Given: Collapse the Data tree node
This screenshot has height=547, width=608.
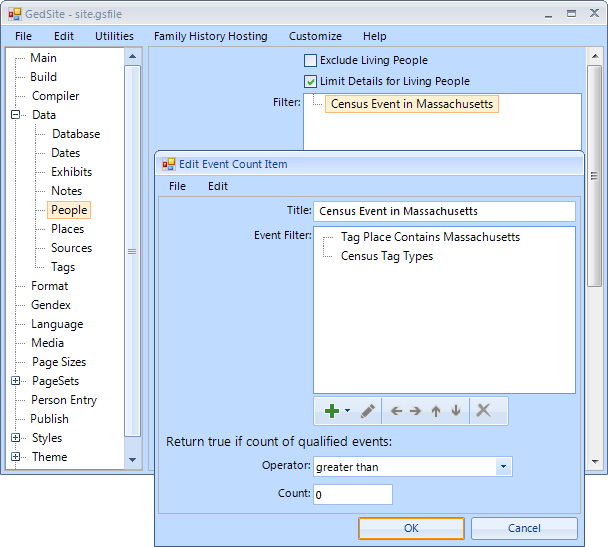Looking at the screenshot, I should [16, 115].
